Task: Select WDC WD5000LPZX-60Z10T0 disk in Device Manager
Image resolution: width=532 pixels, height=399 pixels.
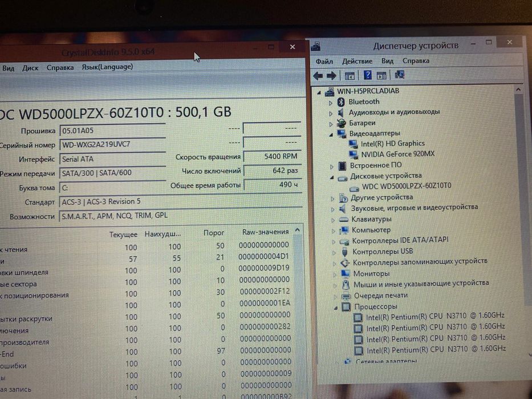Action: [407, 186]
